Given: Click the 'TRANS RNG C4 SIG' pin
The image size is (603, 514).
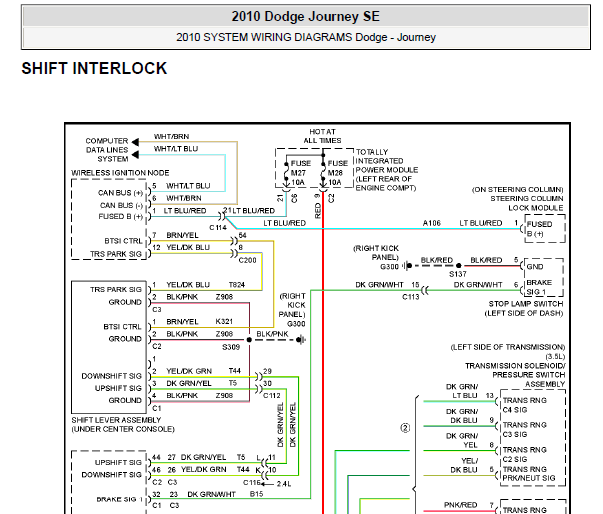Looking at the screenshot, I should [x=525, y=405].
